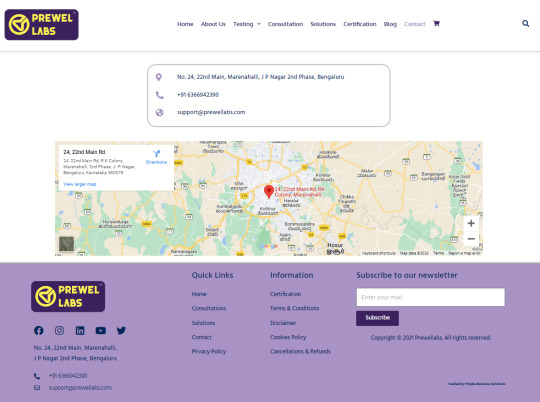
Task: Open Solutions under Quick Links
Action: click(203, 323)
